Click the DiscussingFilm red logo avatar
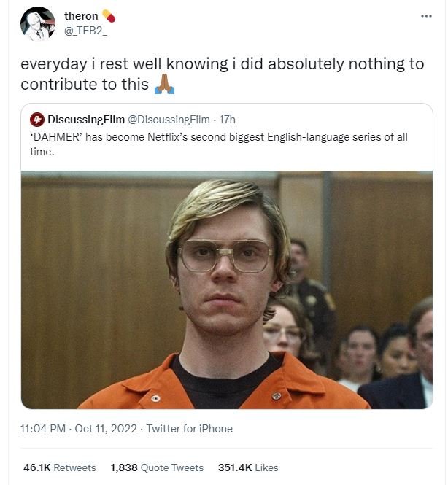This screenshot has width=448, height=485. point(37,120)
